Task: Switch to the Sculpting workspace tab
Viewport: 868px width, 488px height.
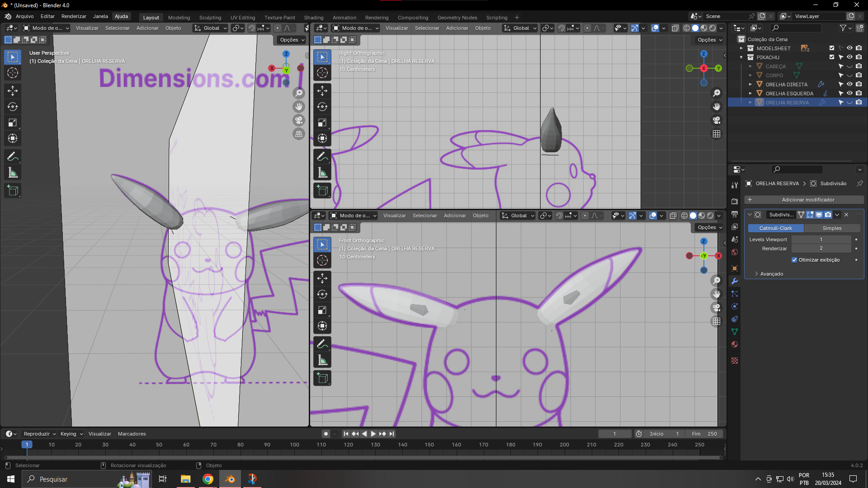Action: pyautogui.click(x=210, y=18)
